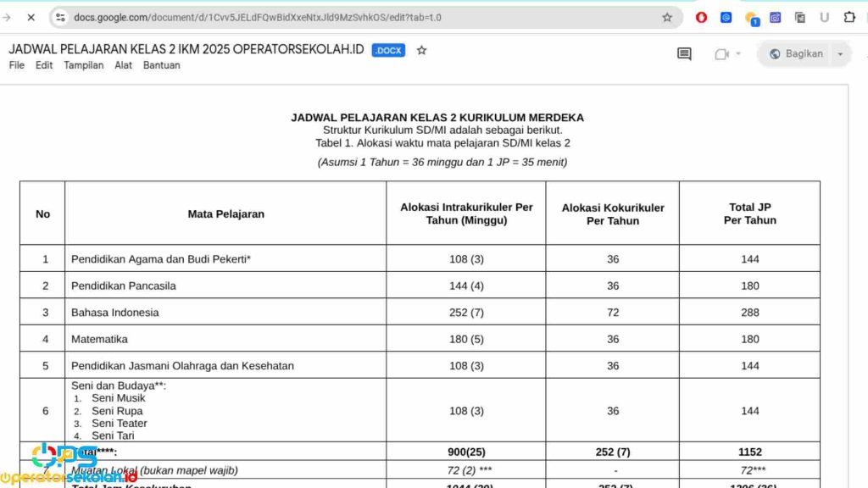Click heading JADWAL PELAJARAN KELAS 2 KURIKULUM MERDEKA
The image size is (868, 488).
pos(437,117)
